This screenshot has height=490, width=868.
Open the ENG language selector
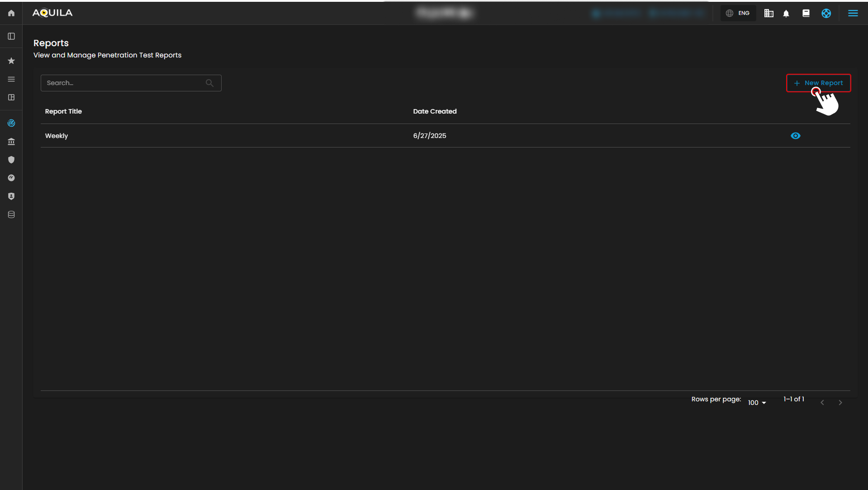[738, 13]
